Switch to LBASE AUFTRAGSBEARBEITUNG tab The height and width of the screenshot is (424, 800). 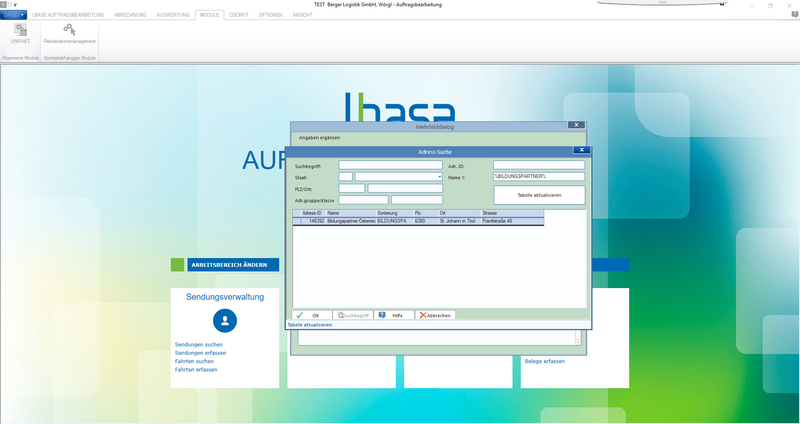[x=68, y=15]
